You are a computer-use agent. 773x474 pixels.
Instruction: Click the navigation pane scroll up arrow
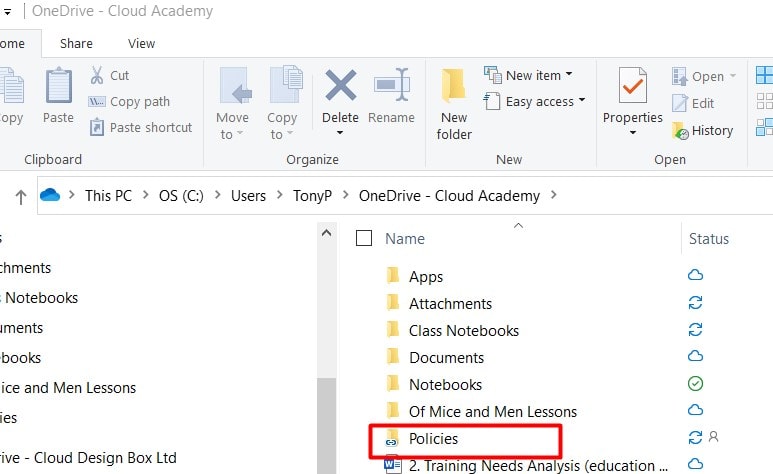(326, 233)
